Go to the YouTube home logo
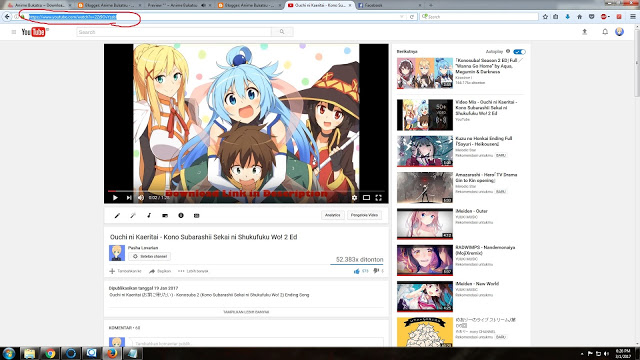 (33, 32)
